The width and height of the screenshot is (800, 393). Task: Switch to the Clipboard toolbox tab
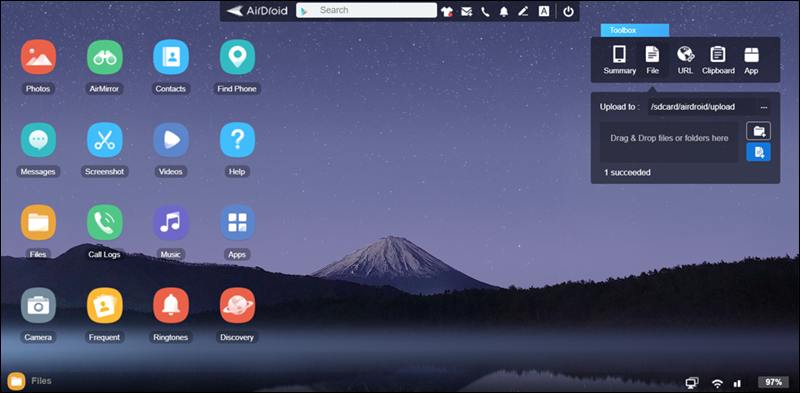[x=718, y=60]
